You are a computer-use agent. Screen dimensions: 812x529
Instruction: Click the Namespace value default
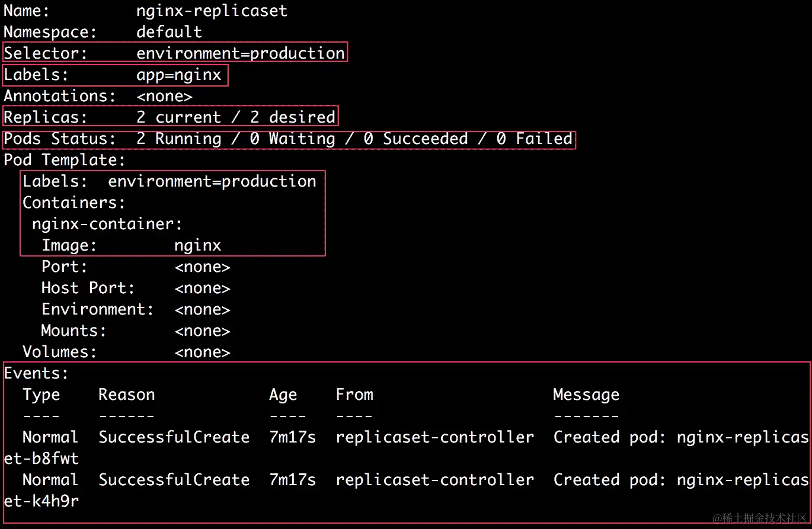tap(169, 31)
